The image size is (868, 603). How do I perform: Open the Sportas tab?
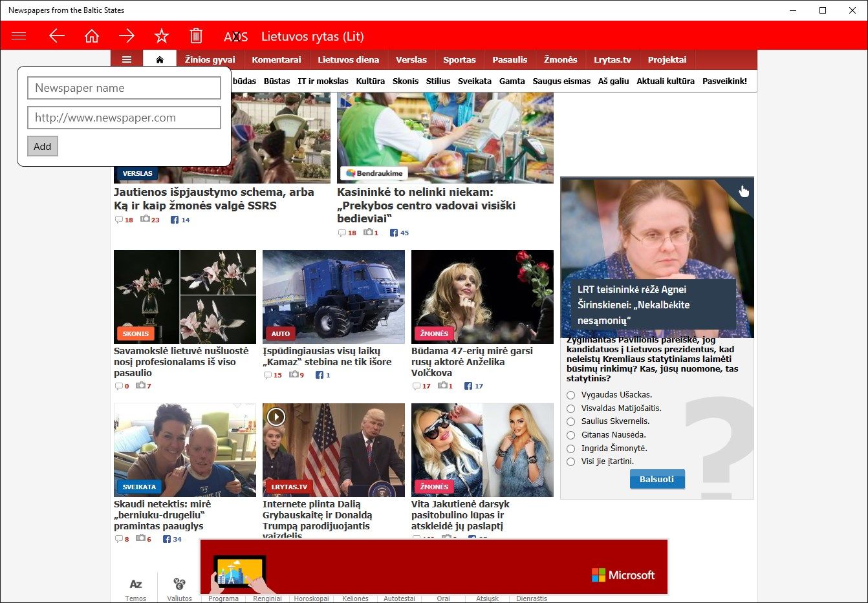pyautogui.click(x=459, y=59)
